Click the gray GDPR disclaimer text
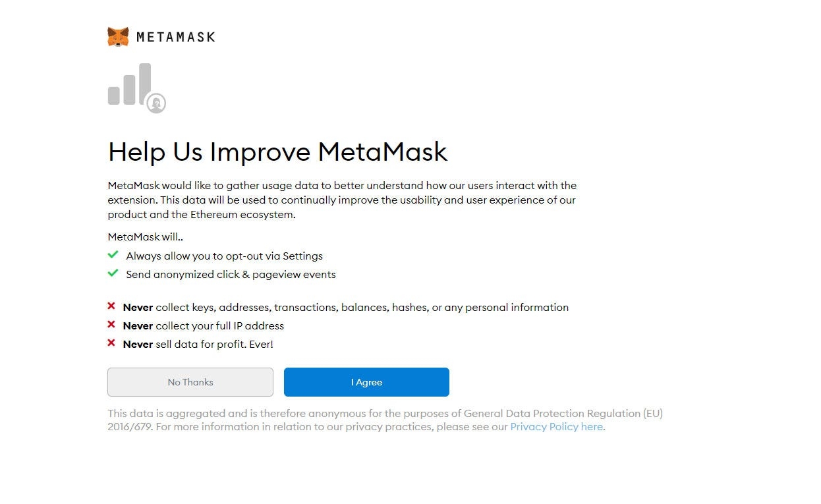 (x=385, y=414)
